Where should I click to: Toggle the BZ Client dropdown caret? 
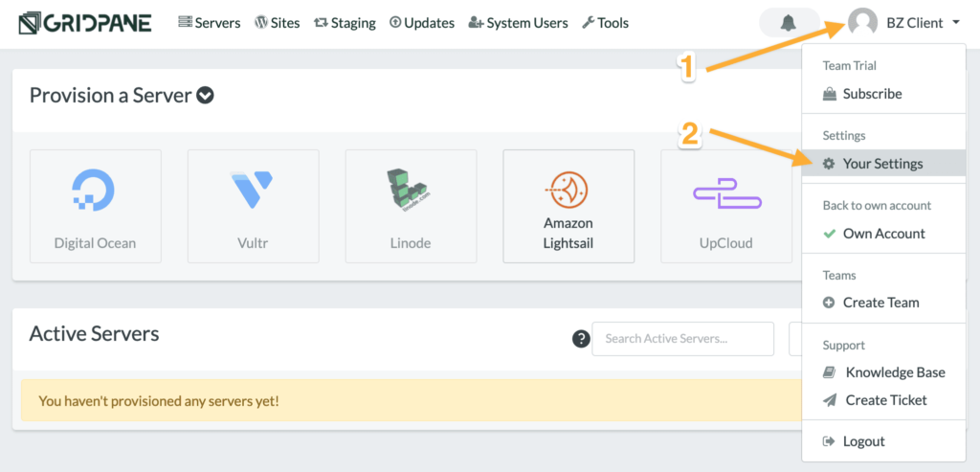956,23
